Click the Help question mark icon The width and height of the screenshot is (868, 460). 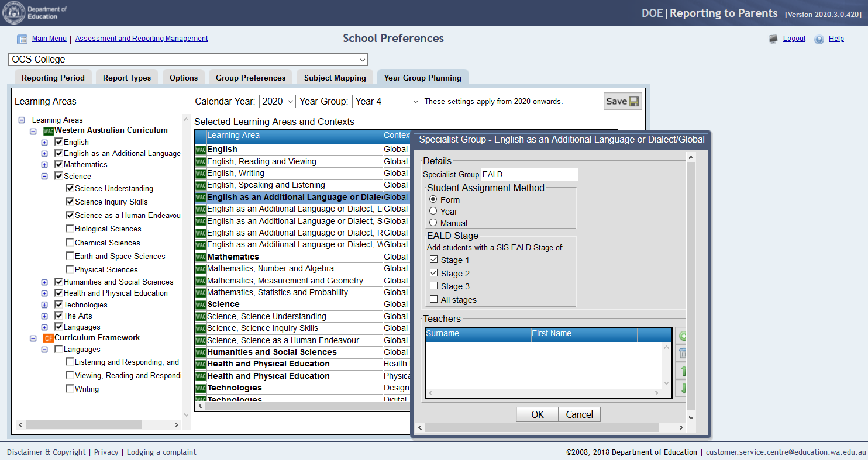[x=819, y=39]
